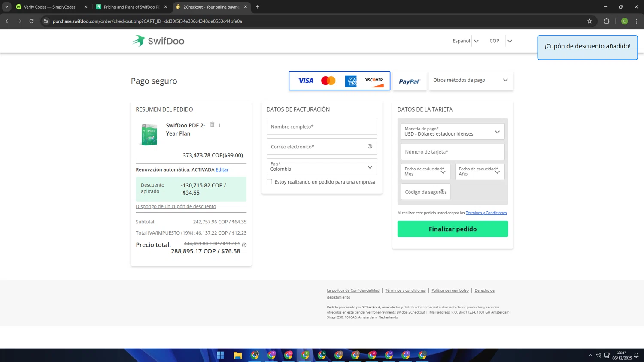Open COP currency dropdown
The height and width of the screenshot is (362, 644).
(x=501, y=41)
